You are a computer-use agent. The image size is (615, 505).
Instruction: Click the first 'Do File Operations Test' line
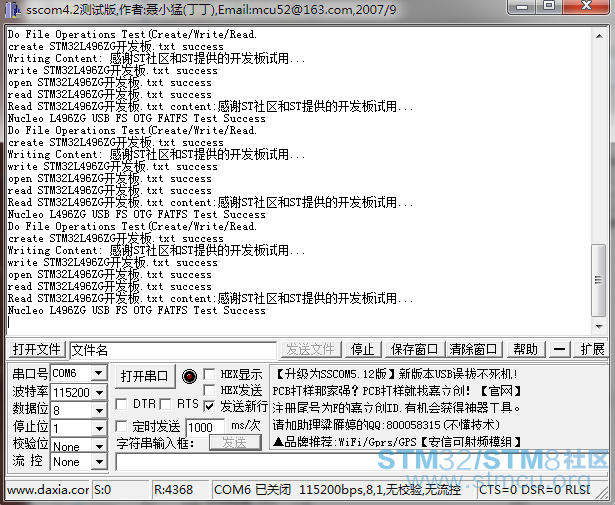pos(132,35)
